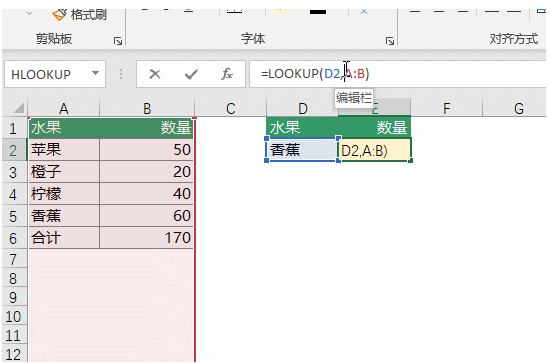The height and width of the screenshot is (363, 550).
Task: Click the Select All corner triangle
Action: point(19,108)
